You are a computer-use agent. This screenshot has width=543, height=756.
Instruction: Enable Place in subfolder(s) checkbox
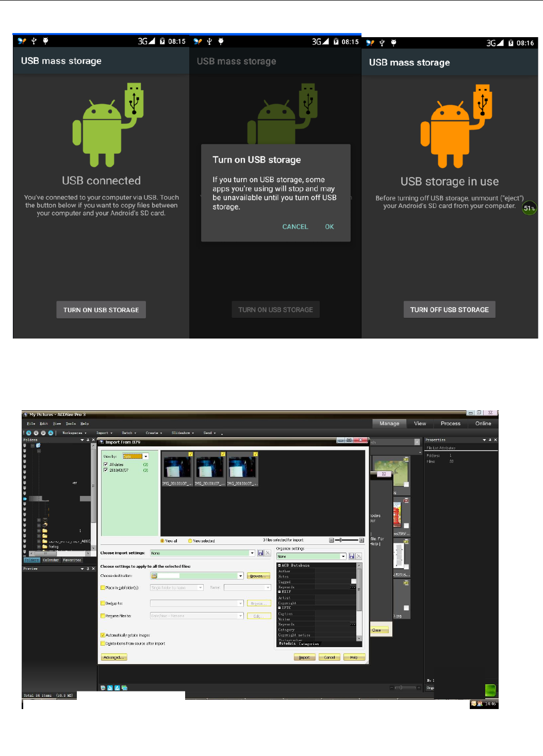click(103, 588)
